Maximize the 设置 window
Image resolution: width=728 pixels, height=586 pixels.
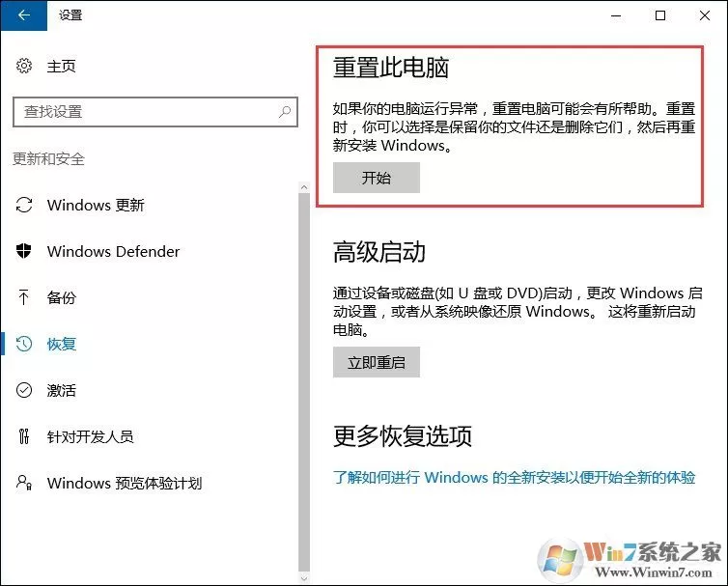point(660,15)
